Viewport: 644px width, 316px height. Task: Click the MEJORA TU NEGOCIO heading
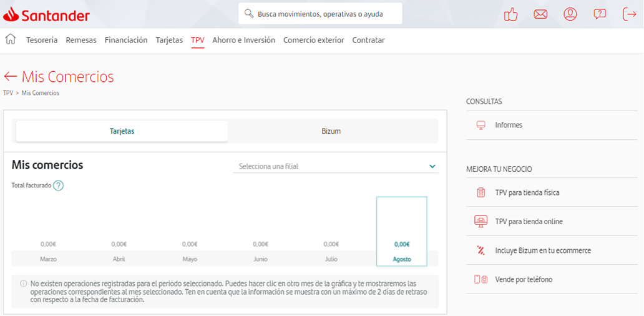[499, 169]
